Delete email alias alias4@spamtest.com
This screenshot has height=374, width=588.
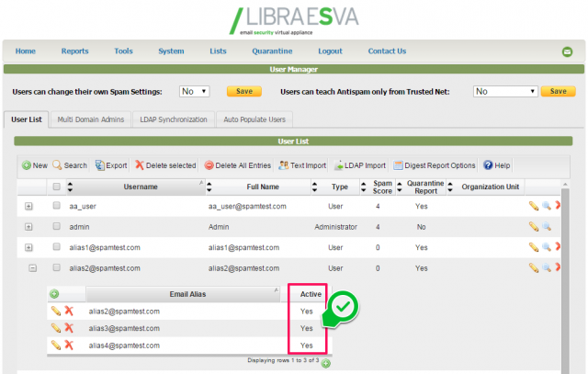[69, 345]
